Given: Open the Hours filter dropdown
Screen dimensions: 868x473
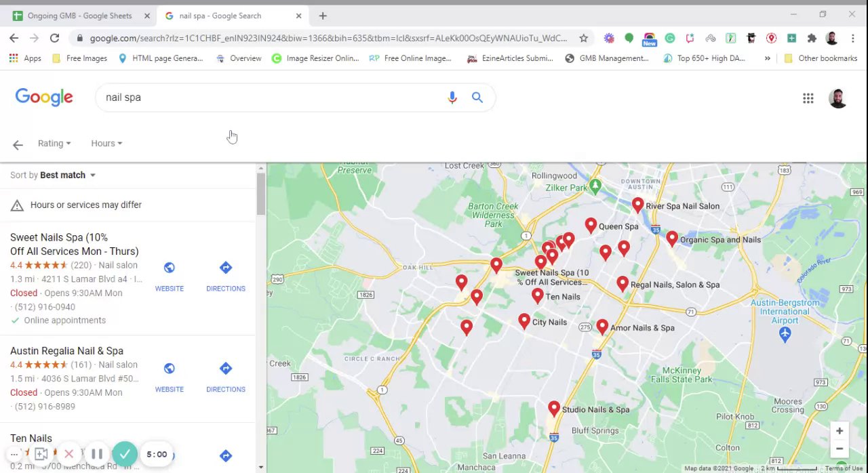Looking at the screenshot, I should pos(106,144).
